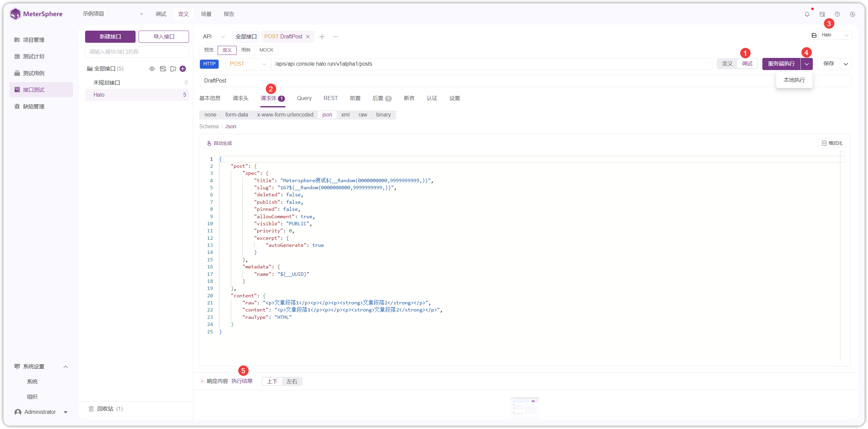Switch to the MOCK tab

click(266, 50)
